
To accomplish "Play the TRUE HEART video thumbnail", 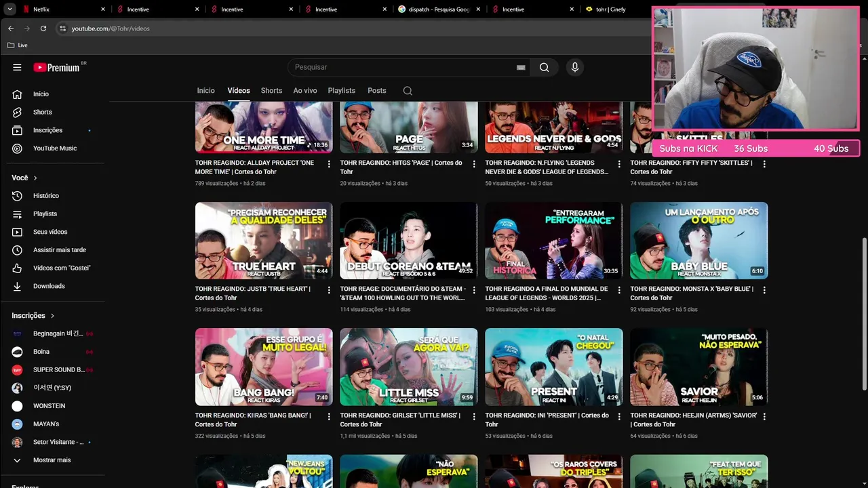I will tap(264, 241).
